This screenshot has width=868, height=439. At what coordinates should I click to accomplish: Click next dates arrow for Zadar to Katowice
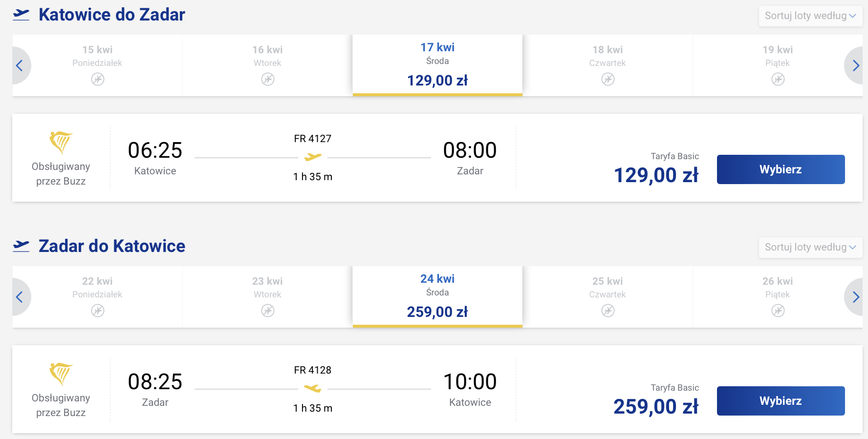(855, 297)
